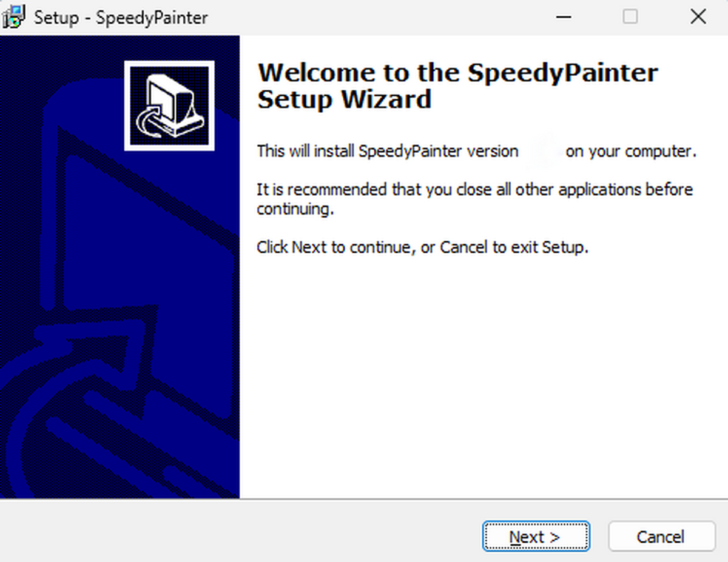Minimize the Setup window
Image resolution: width=728 pixels, height=562 pixels.
[564, 17]
